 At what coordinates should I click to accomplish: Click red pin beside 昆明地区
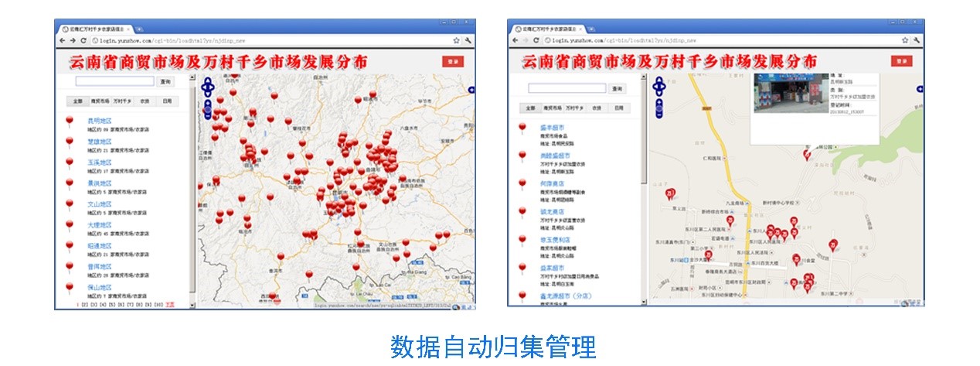pos(70,122)
